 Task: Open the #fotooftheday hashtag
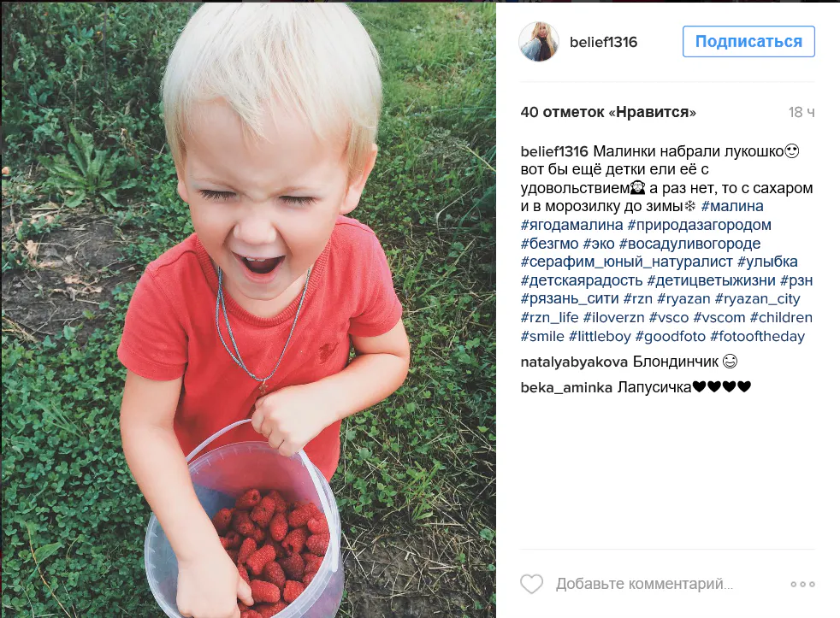click(x=757, y=336)
